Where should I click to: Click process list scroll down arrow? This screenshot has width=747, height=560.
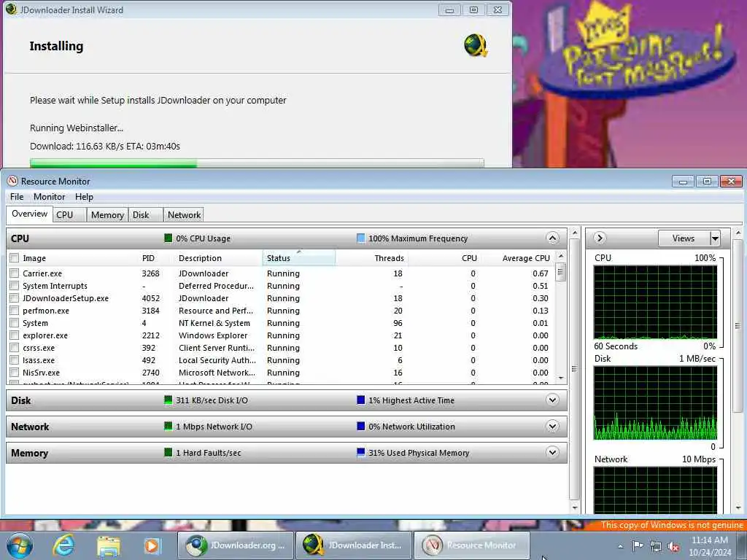pyautogui.click(x=561, y=378)
